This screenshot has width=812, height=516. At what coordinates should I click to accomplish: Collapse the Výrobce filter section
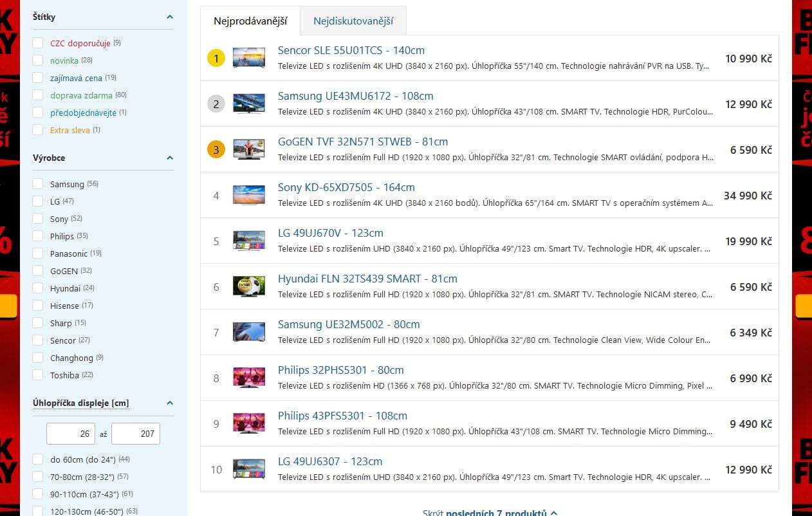point(170,158)
